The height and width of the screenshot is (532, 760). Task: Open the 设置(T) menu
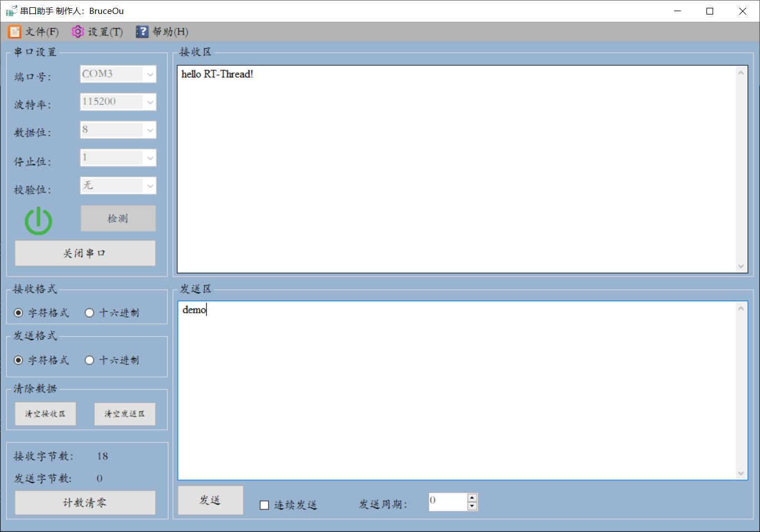click(97, 32)
